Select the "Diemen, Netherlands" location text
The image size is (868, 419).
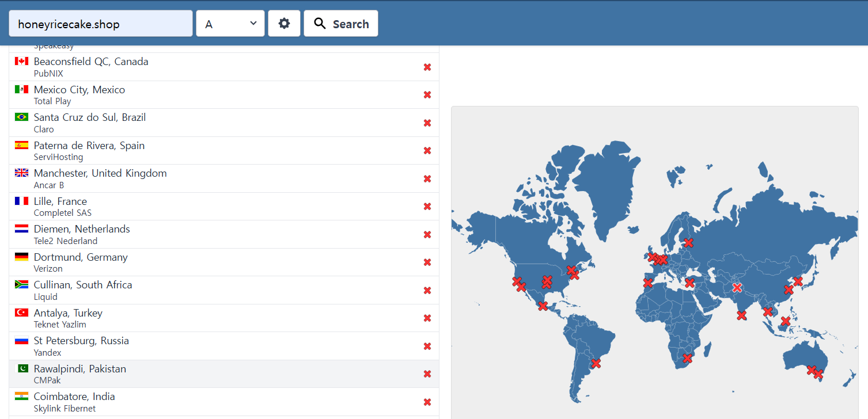82,229
